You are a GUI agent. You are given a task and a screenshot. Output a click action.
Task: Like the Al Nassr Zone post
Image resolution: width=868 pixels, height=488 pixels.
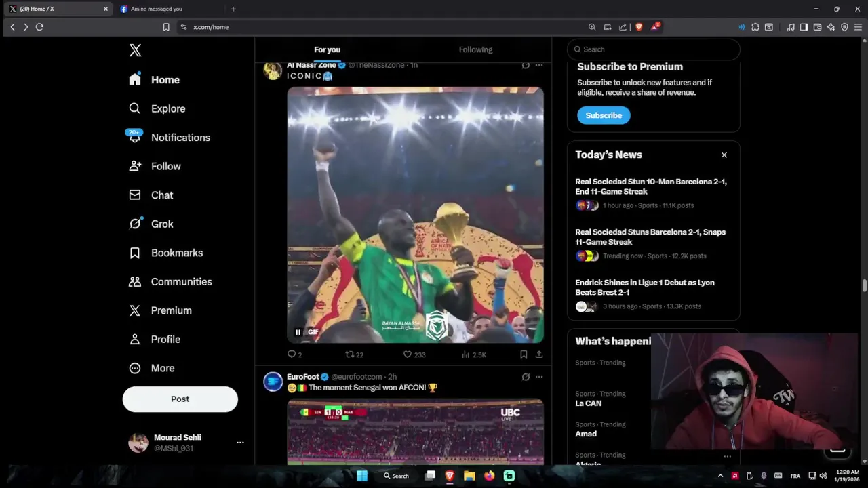414,354
